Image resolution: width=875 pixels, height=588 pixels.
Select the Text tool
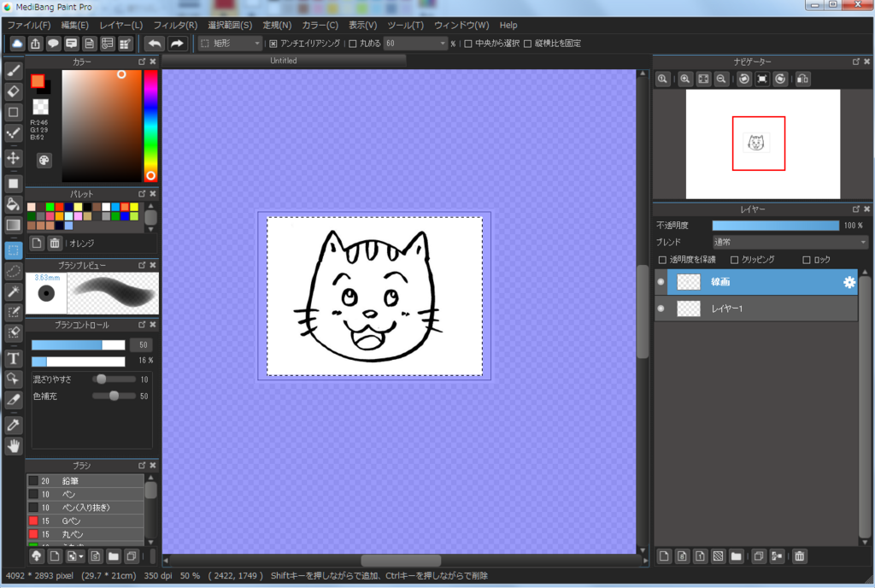pyautogui.click(x=14, y=358)
